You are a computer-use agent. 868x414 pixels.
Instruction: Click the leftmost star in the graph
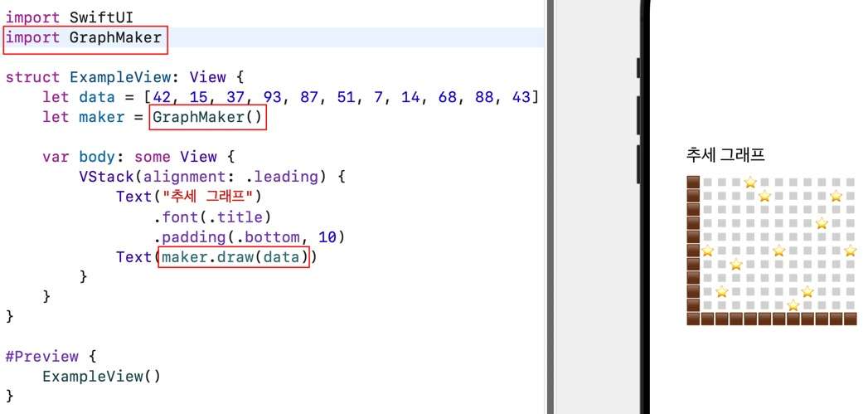tap(707, 251)
